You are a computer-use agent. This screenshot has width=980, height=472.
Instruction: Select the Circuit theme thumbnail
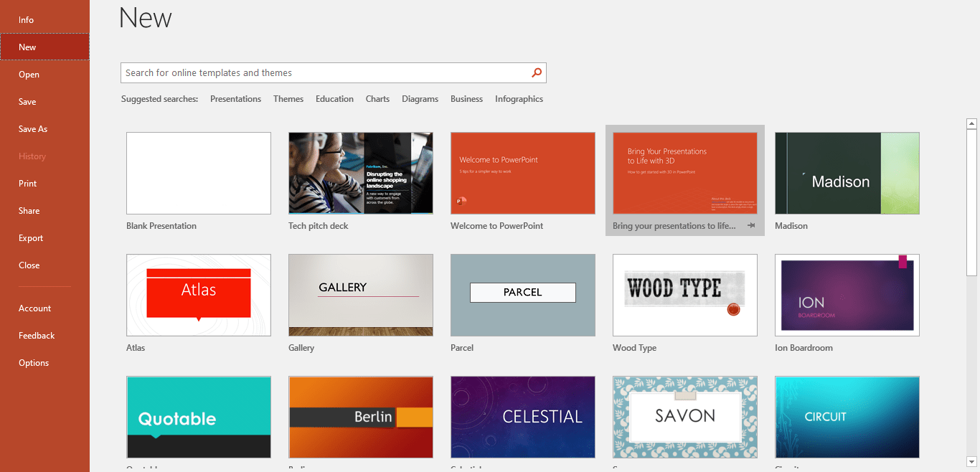tap(847, 417)
